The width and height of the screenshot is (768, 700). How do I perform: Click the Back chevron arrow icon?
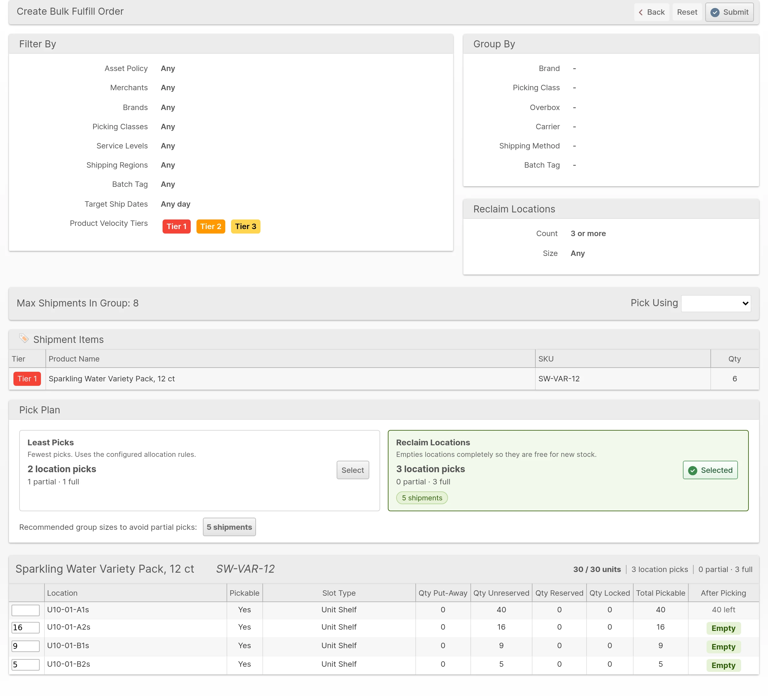click(641, 12)
